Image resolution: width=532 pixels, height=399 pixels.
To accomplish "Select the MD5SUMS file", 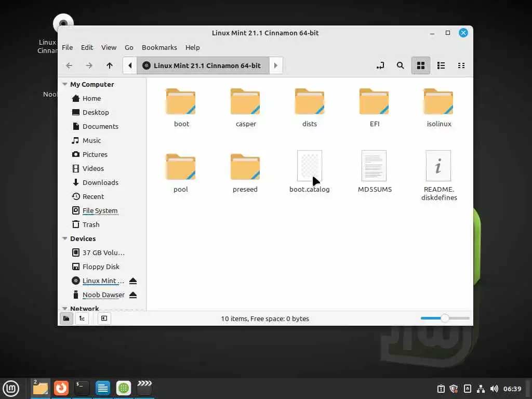I will [x=374, y=171].
